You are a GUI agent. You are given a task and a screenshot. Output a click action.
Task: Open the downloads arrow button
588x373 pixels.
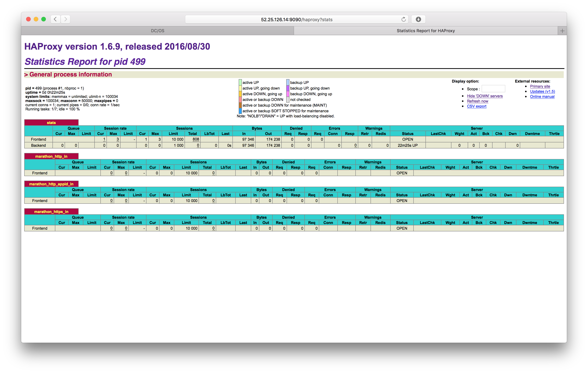pyautogui.click(x=418, y=19)
